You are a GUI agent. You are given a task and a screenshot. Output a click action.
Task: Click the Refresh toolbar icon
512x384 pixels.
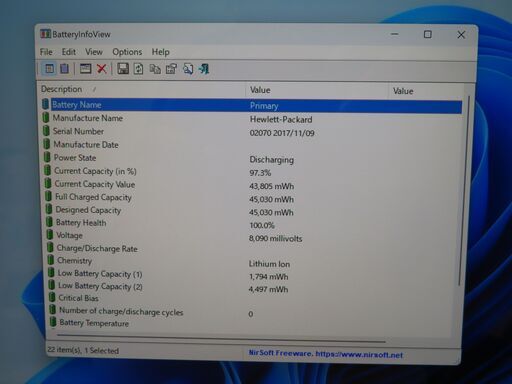138,69
